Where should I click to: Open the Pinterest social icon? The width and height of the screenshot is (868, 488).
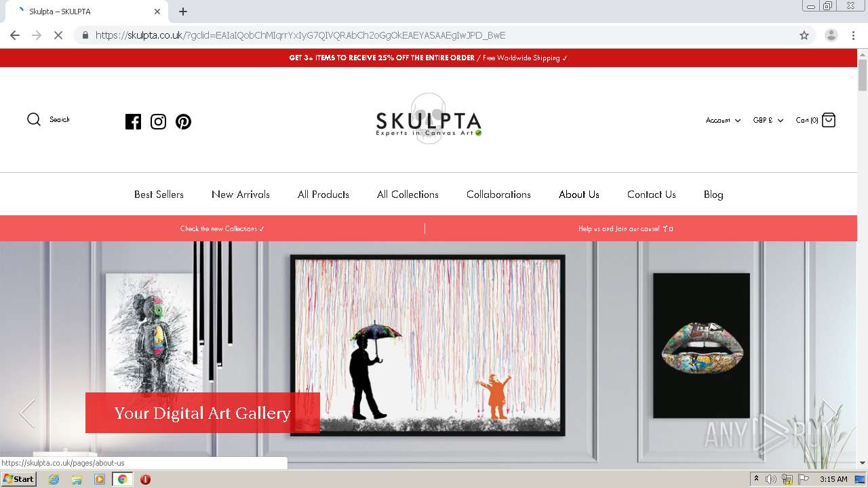183,121
